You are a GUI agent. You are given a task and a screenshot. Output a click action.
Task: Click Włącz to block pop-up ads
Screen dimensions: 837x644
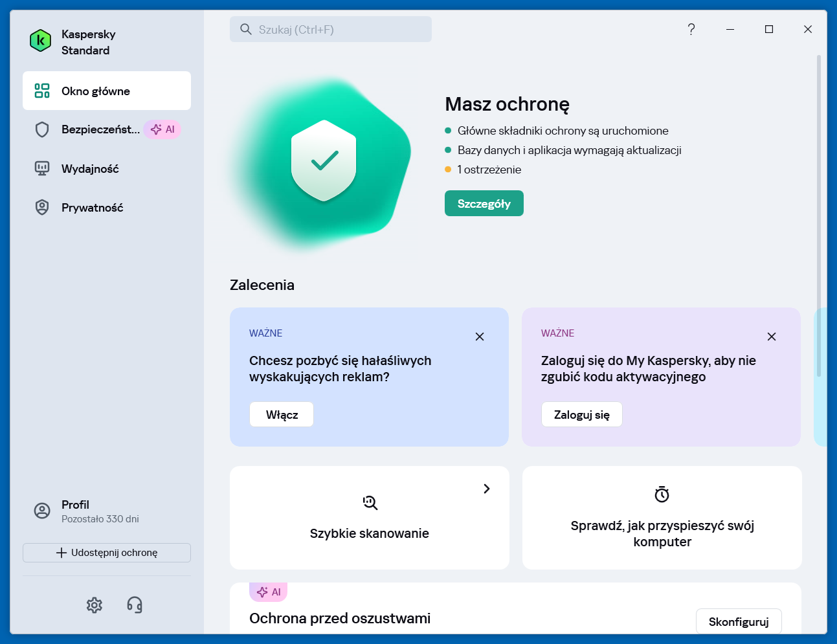point(282,414)
